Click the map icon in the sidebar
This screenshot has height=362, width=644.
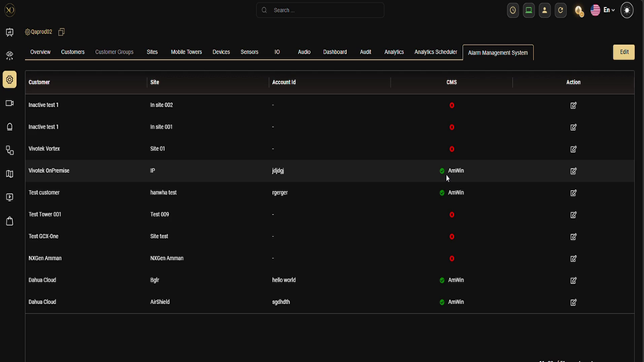coord(10,173)
